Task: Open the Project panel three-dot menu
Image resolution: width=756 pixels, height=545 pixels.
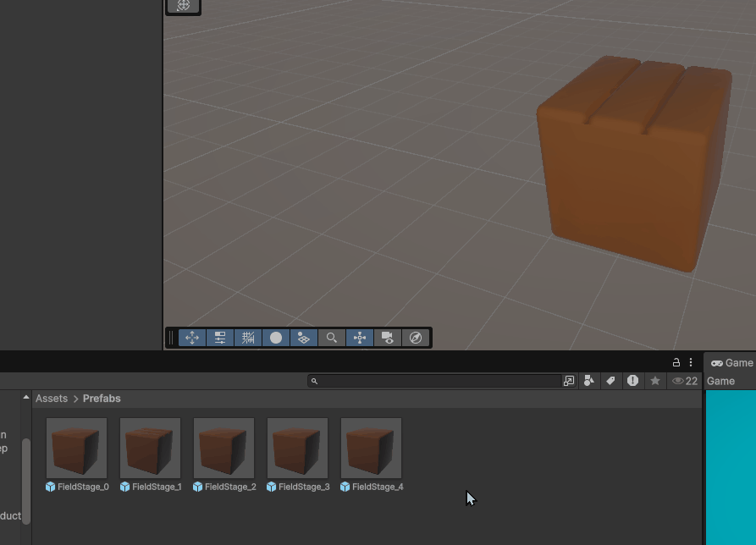Action: (x=691, y=362)
